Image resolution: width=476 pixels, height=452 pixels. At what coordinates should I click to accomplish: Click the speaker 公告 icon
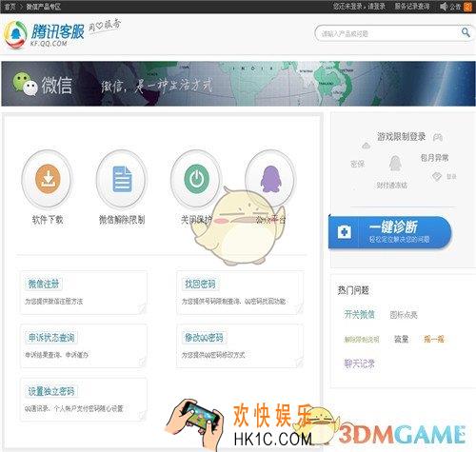pyautogui.click(x=444, y=7)
